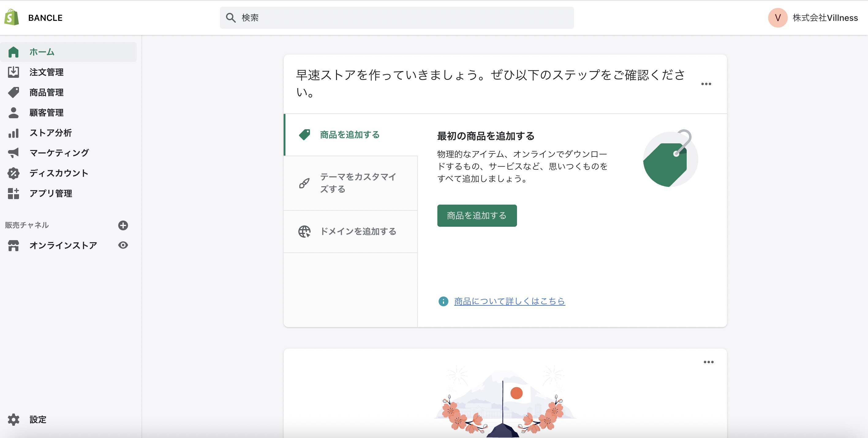This screenshot has height=438, width=868.
Task: Open 商品について詳しくはこちら link
Action: point(509,301)
